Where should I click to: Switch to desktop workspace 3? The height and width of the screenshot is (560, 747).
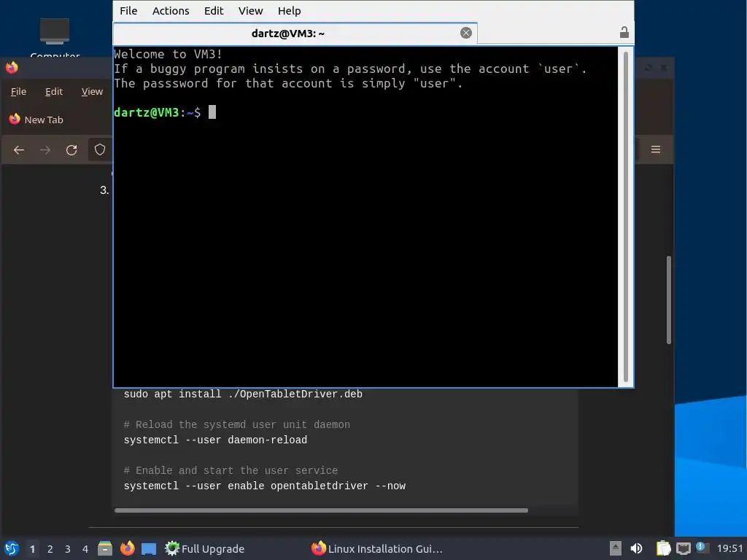[68, 549]
